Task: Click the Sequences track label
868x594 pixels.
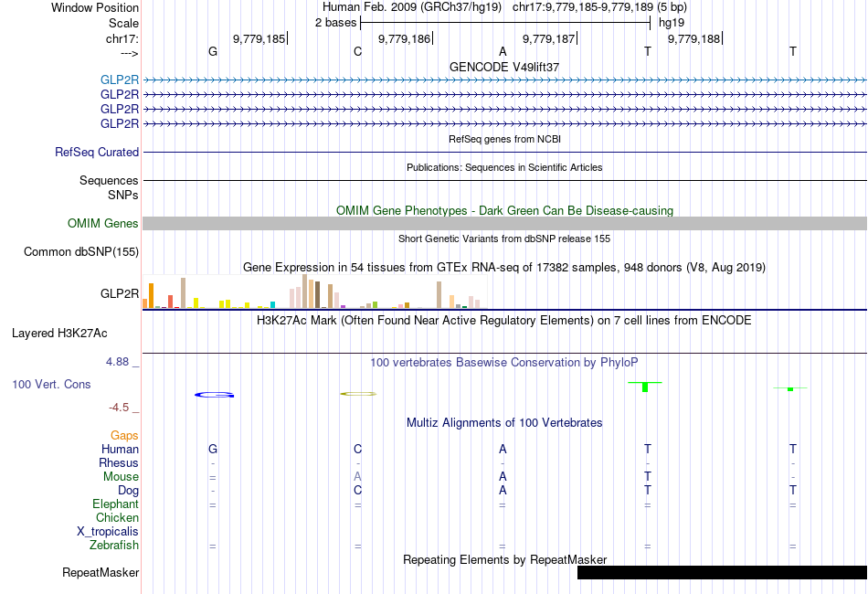Action: (x=109, y=180)
